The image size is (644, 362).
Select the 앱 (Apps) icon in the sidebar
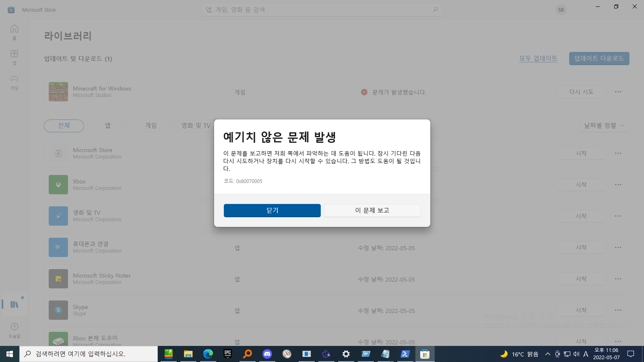tap(14, 56)
